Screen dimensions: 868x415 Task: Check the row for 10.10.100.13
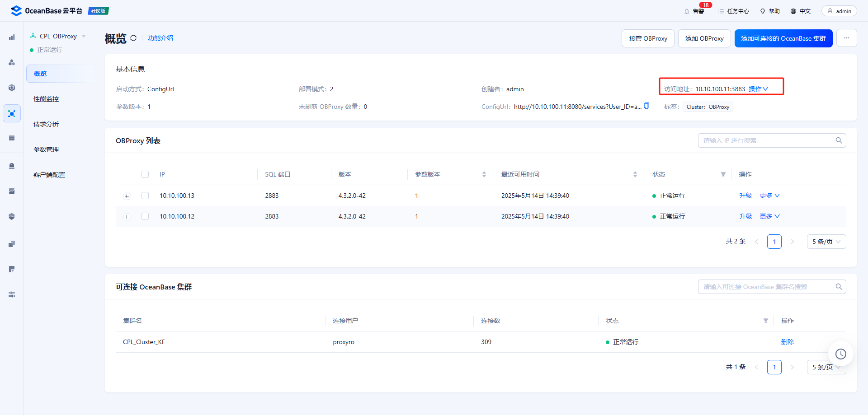[145, 196]
